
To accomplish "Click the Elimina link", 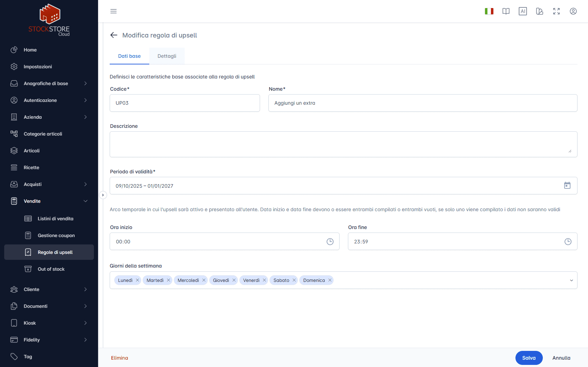I will pyautogui.click(x=119, y=358).
